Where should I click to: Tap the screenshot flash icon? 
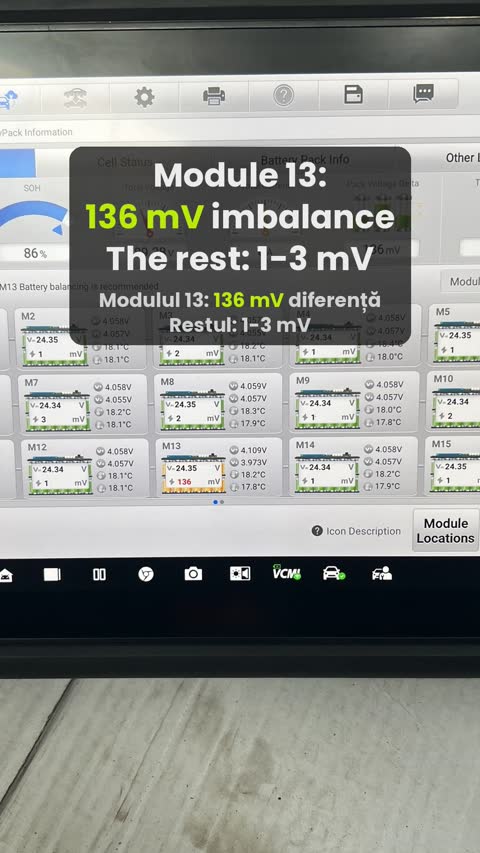click(240, 573)
